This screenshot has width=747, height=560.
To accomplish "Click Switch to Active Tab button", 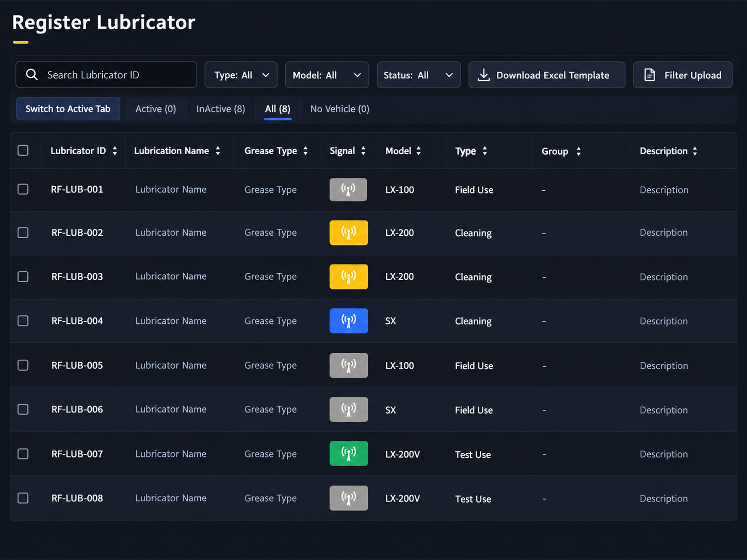I will click(68, 109).
